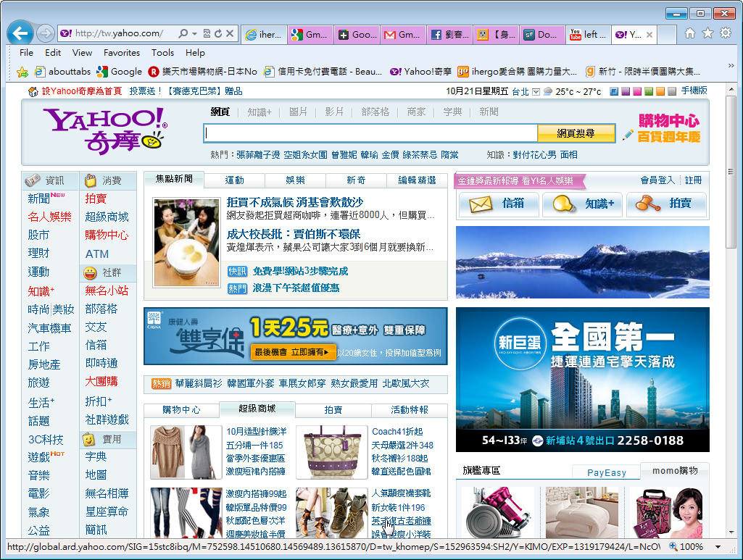Select the 圖片 search category

click(298, 112)
